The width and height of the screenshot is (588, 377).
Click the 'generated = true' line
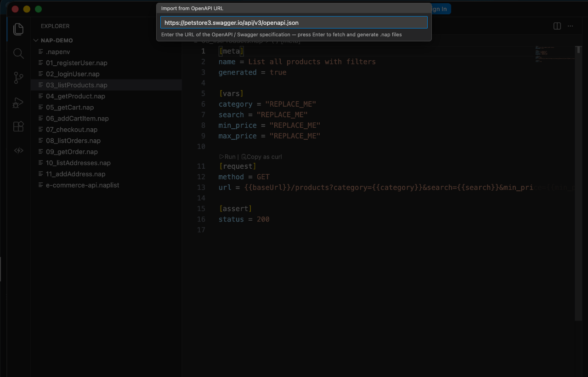253,72
